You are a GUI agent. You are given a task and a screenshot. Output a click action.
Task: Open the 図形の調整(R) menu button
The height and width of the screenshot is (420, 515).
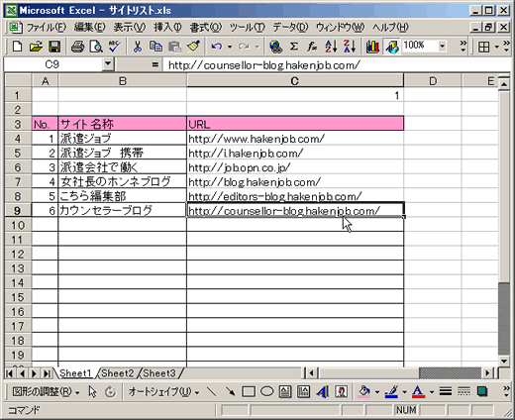[x=46, y=392]
